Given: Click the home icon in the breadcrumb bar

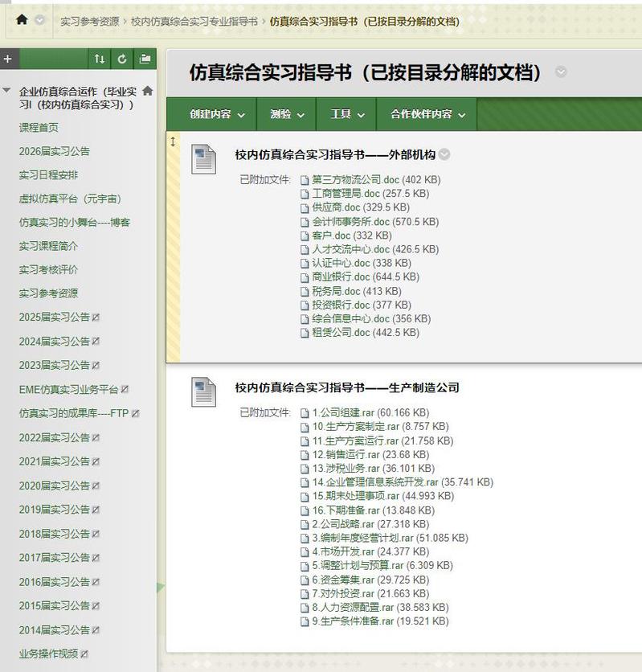Looking at the screenshot, I should pos(22,19).
